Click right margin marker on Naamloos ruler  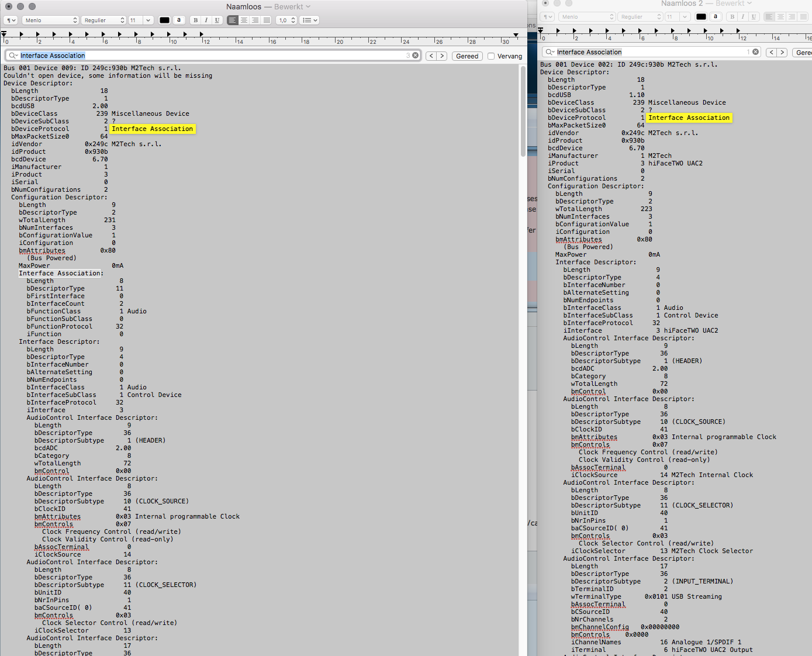(516, 36)
